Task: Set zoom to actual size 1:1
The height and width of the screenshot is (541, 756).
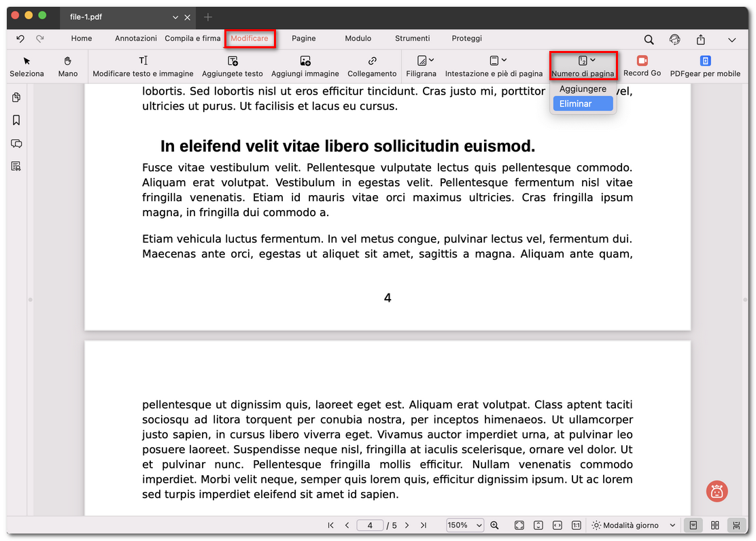Action: click(576, 525)
